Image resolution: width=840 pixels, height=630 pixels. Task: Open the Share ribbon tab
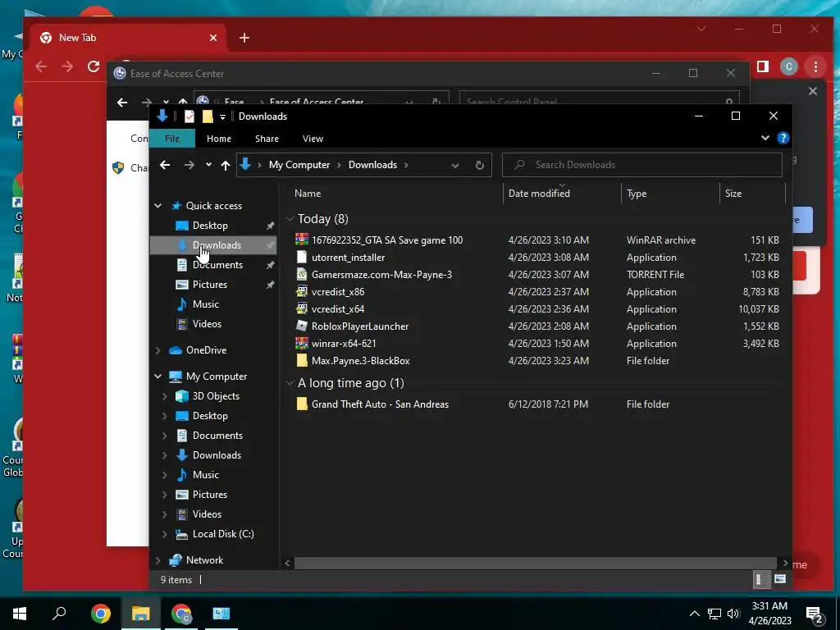[267, 139]
